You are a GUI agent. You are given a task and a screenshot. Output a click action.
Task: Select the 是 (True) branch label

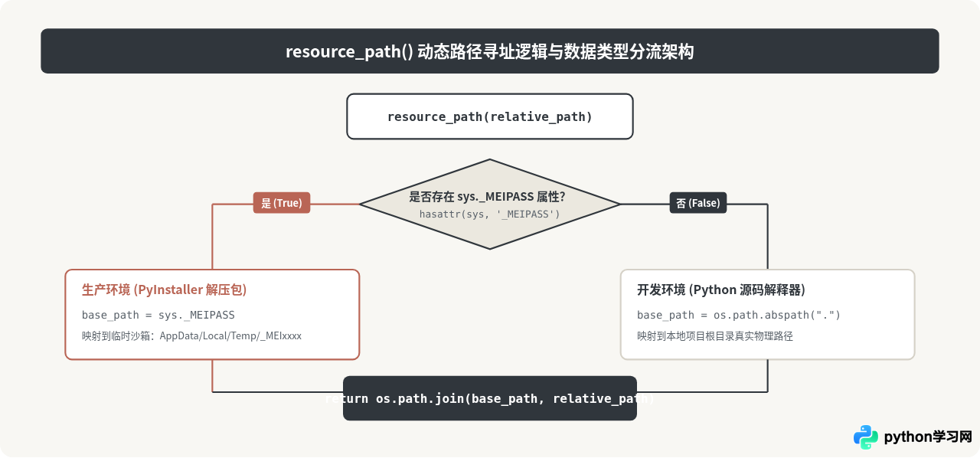coord(282,203)
